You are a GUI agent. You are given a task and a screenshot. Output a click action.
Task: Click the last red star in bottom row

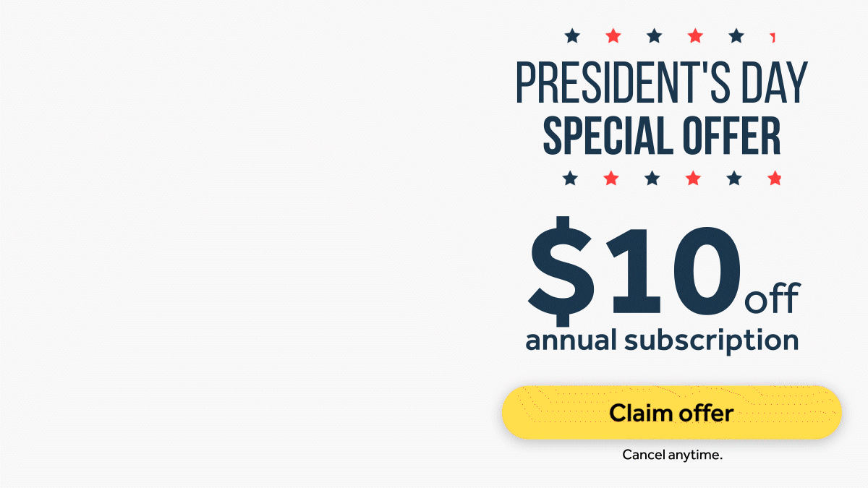point(775,178)
